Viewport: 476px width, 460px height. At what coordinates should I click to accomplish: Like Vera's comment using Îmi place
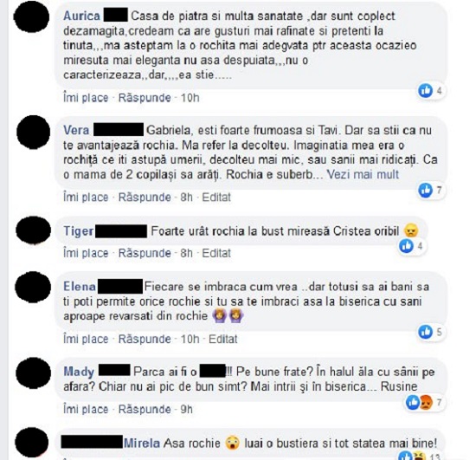(86, 198)
